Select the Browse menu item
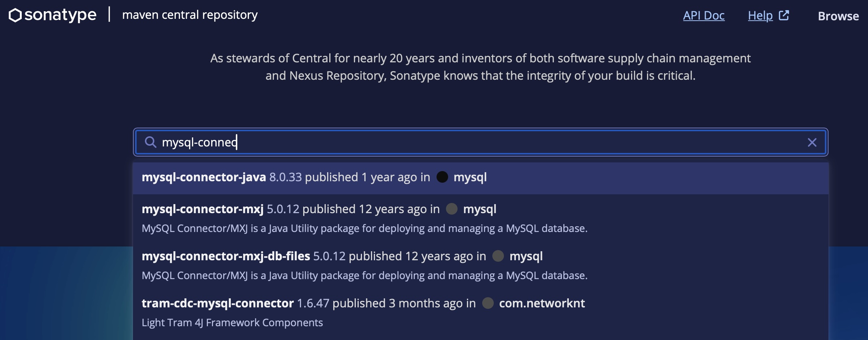This screenshot has height=340, width=868. (838, 16)
